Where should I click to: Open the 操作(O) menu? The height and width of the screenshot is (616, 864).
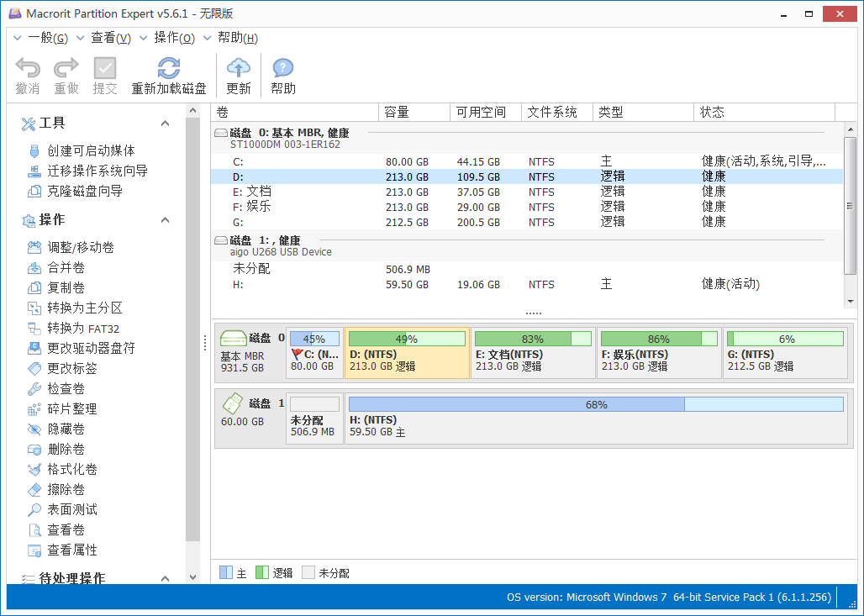174,38
